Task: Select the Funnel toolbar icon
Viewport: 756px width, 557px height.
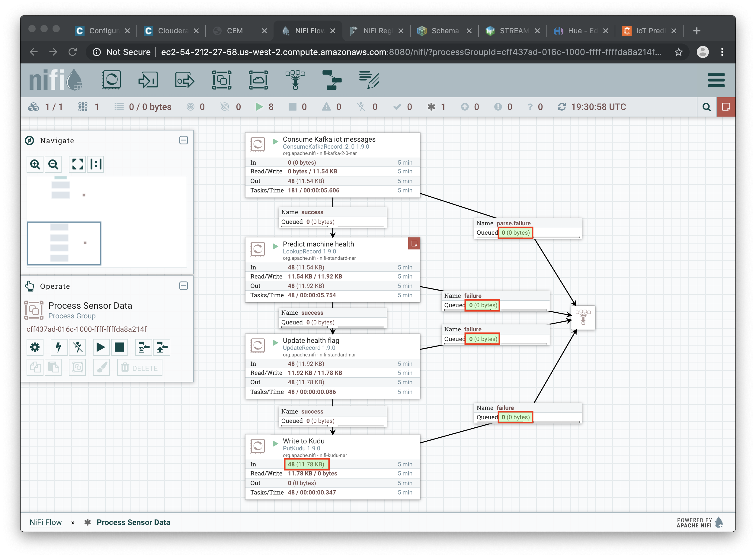Action: click(x=295, y=80)
